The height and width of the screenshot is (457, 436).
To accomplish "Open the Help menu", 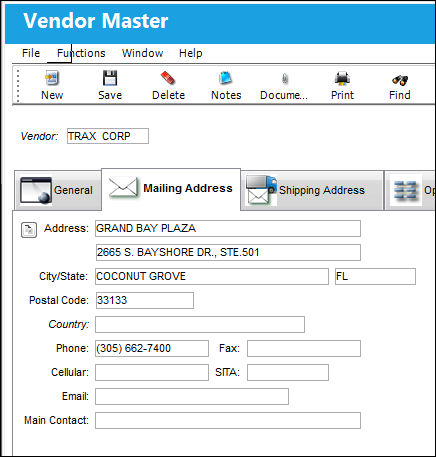I will (x=191, y=53).
